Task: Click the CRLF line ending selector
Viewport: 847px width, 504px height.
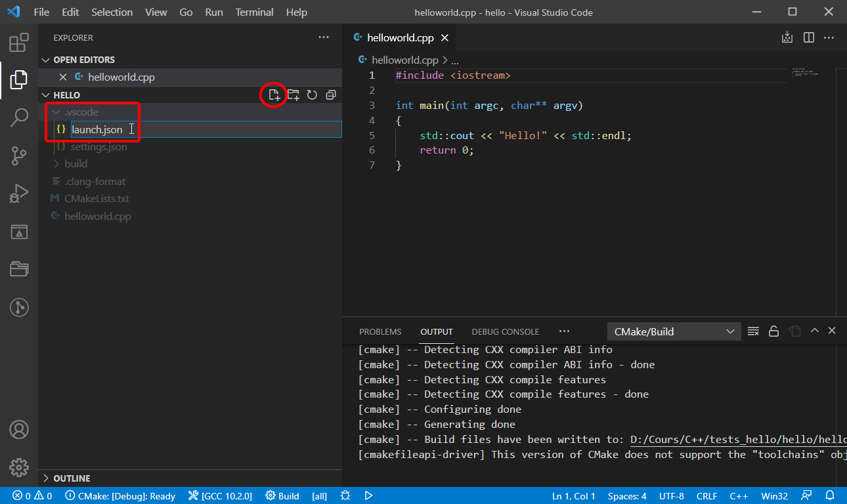Action: (706, 495)
